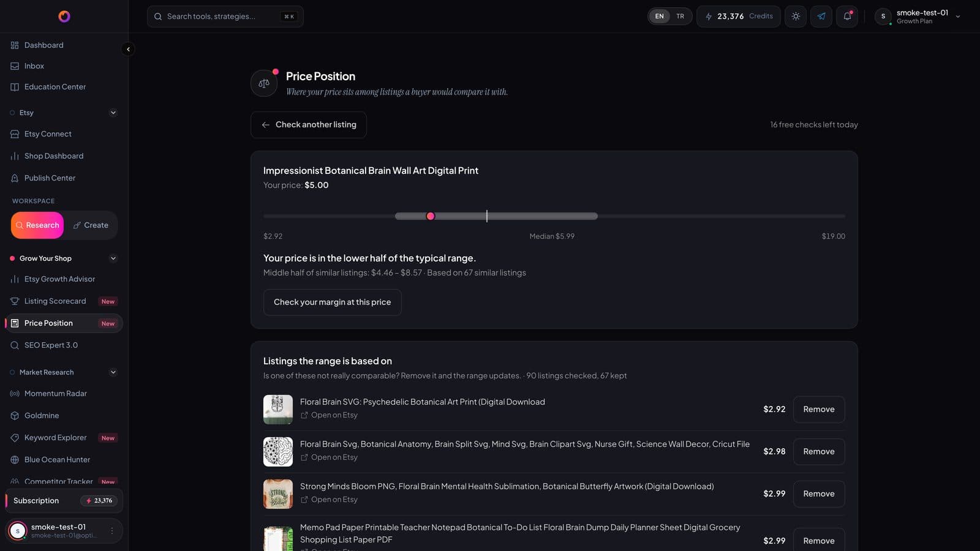
Task: Open the paper plane send icon
Action: 821,17
